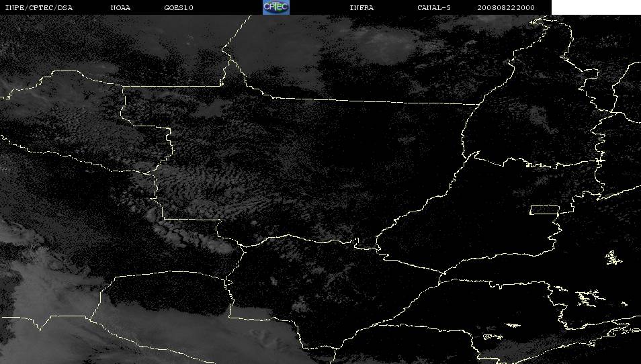
Task: Select the INPE/CPTEC/DSA header label
Action: coord(38,8)
